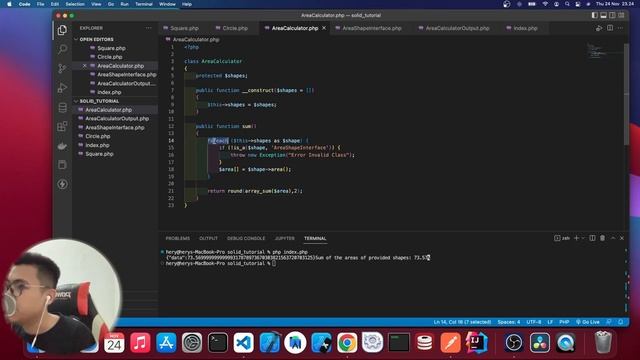Click code line 'return round(array_sum($area),2);'
Screen dimensions: 640x360
255,191
